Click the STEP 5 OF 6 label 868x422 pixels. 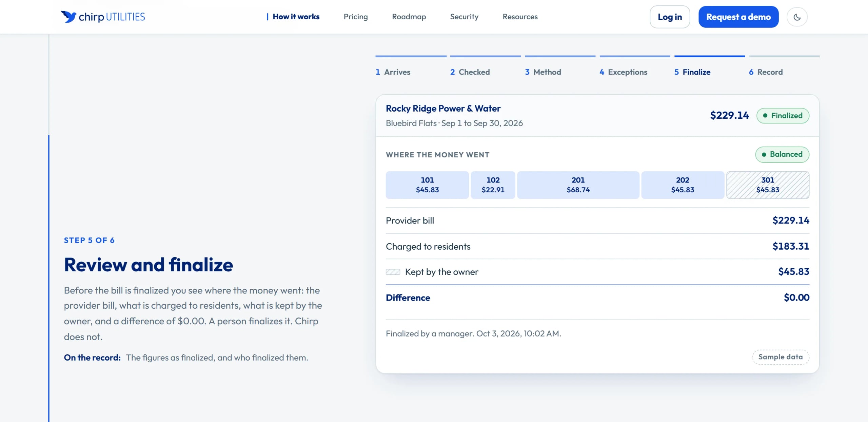tap(89, 240)
